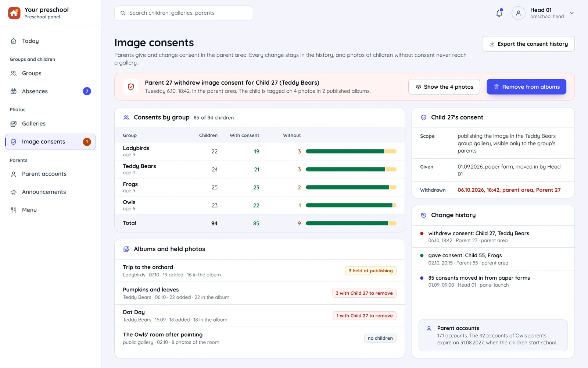This screenshot has height=368, width=588.
Task: Select the withdrew consent: Child 27 history entry
Action: 493,237
